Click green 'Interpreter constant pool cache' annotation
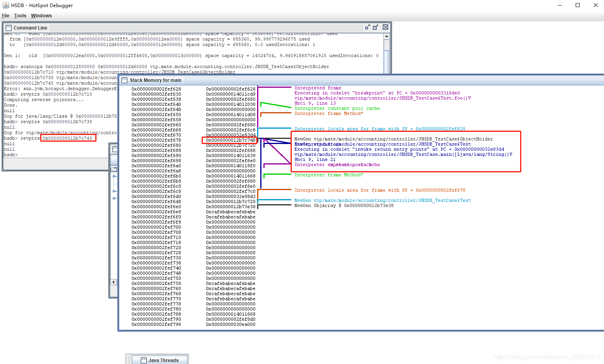604x364 pixels. [337, 109]
